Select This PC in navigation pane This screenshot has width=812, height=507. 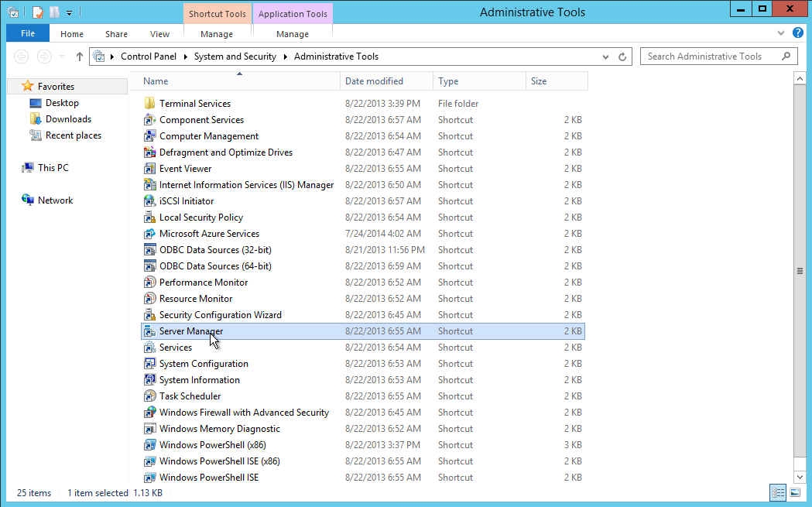point(53,168)
